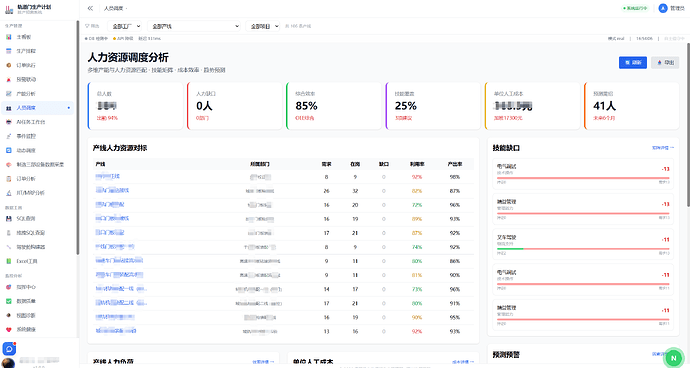Click the blue 刷新 refresh button

633,63
